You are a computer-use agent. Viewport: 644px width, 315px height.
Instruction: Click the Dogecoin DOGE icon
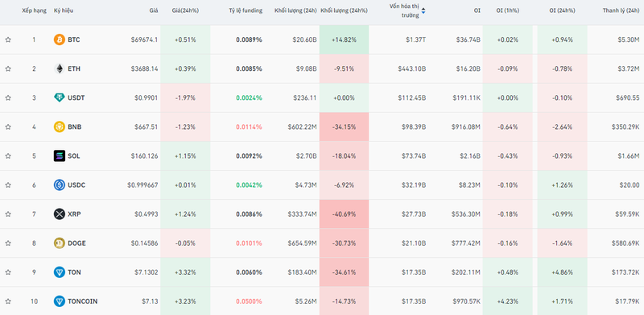click(59, 243)
